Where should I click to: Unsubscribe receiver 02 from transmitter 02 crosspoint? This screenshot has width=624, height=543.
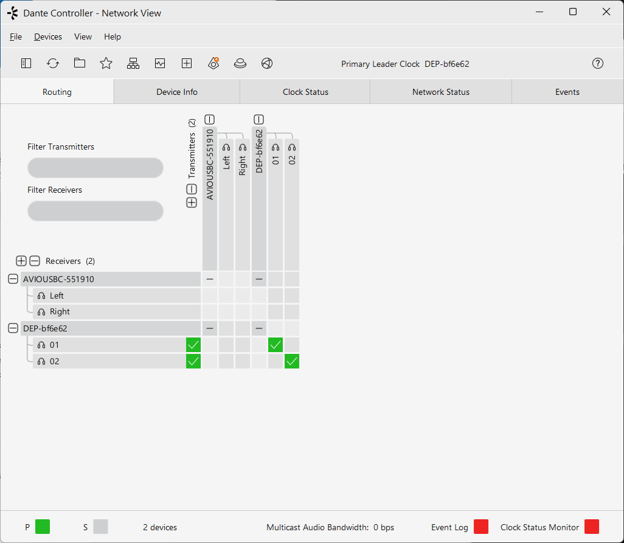[292, 361]
